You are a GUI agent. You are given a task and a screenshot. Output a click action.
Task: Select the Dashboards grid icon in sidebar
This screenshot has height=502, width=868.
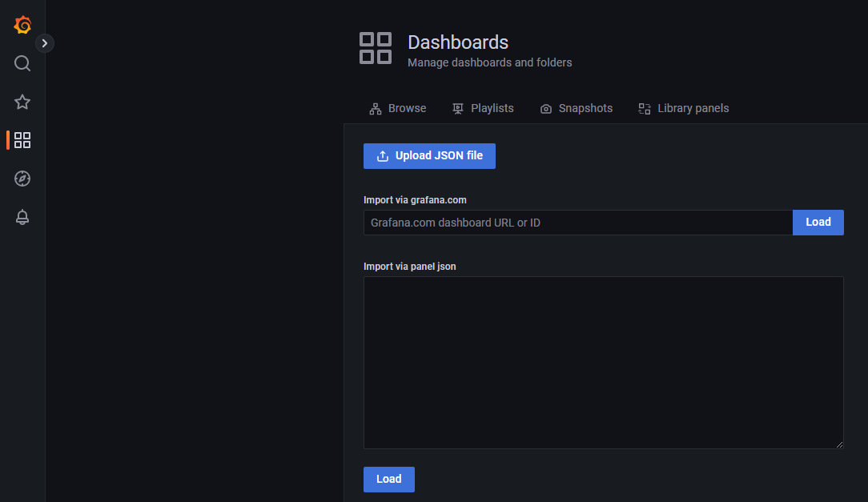(22, 140)
